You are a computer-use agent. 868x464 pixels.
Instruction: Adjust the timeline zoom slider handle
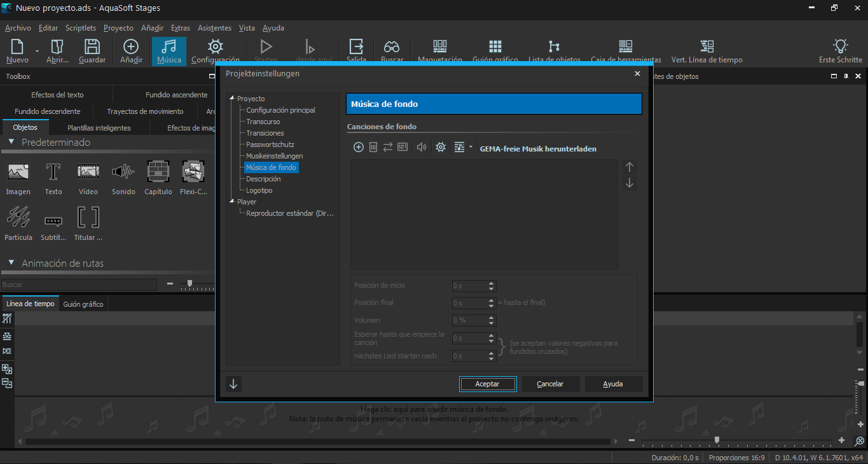coord(717,440)
